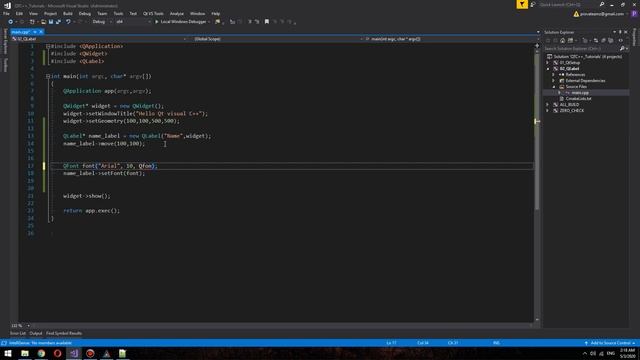
Task: Open the Team menu
Action: tap(102, 13)
